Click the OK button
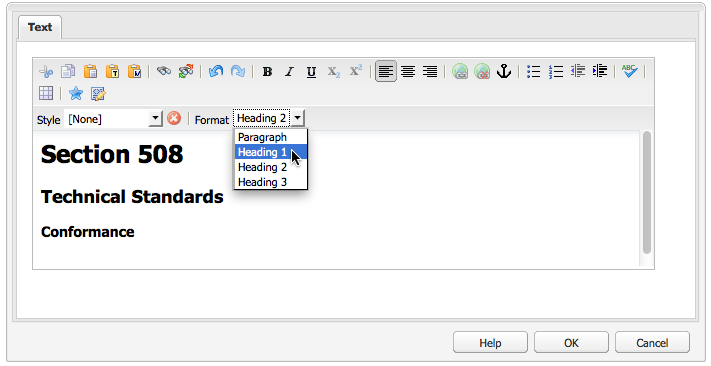Screen dimensions: 711x366 (x=571, y=343)
